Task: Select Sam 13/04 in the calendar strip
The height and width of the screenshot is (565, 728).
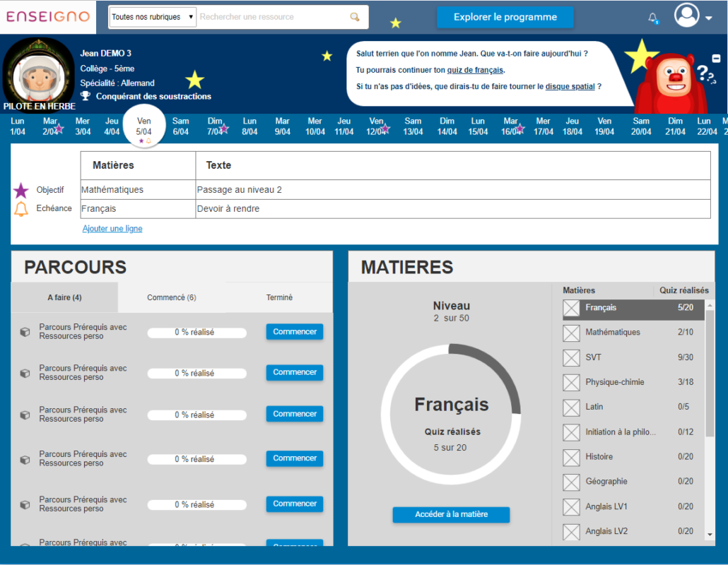Action: pyautogui.click(x=413, y=126)
